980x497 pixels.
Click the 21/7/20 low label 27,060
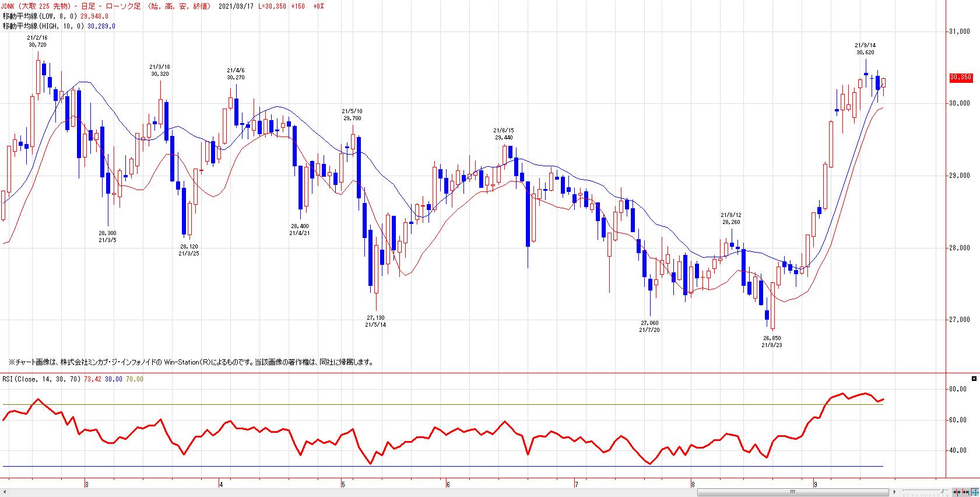tap(649, 323)
